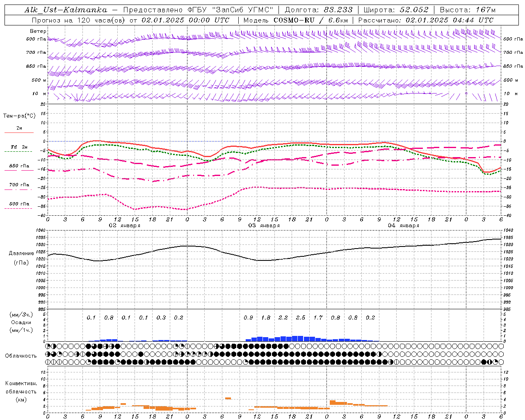Viewport: 525px width, 420px height.
Task: Click the '500 гПа' temperature legend entry
Action: click(19, 204)
